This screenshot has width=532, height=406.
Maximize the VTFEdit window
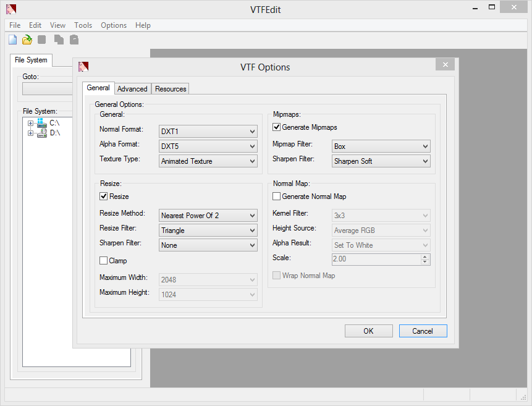point(492,7)
